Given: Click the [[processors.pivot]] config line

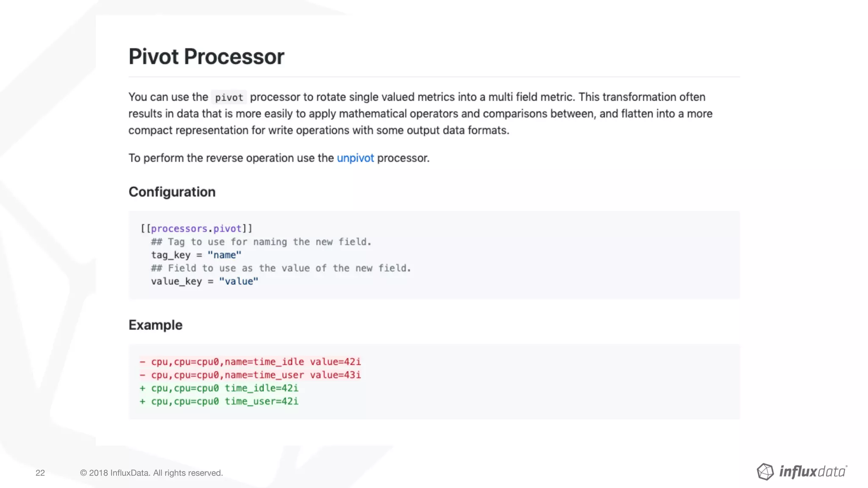Looking at the screenshot, I should coord(197,229).
